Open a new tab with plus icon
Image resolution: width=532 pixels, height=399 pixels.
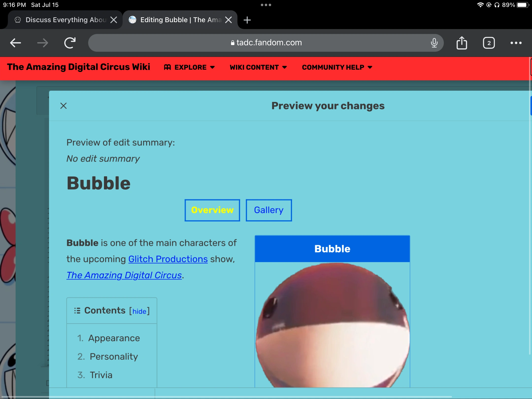247,20
